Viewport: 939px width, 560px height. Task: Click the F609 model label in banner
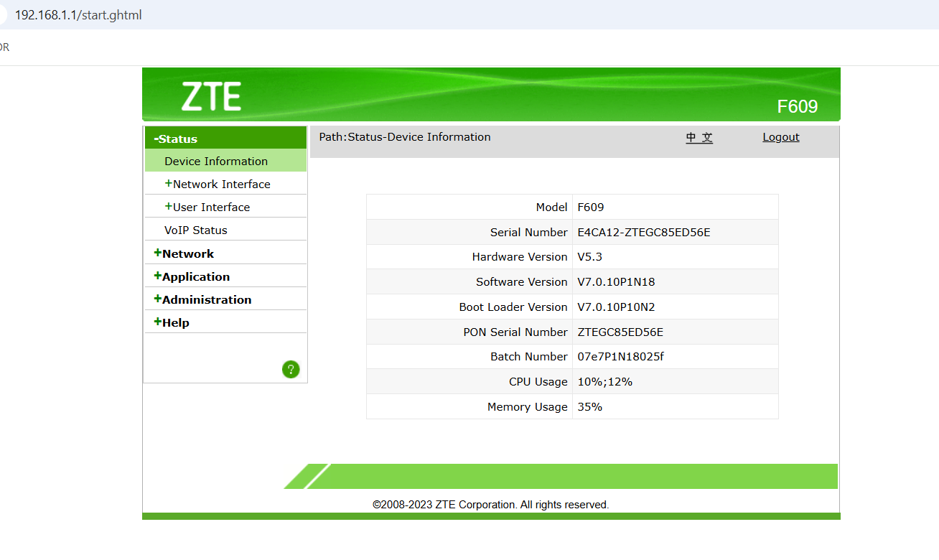click(x=797, y=107)
